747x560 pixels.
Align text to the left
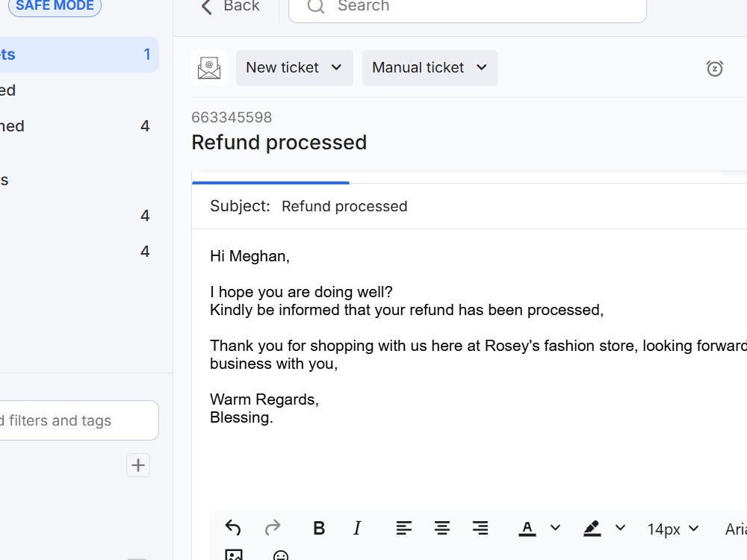click(403, 528)
